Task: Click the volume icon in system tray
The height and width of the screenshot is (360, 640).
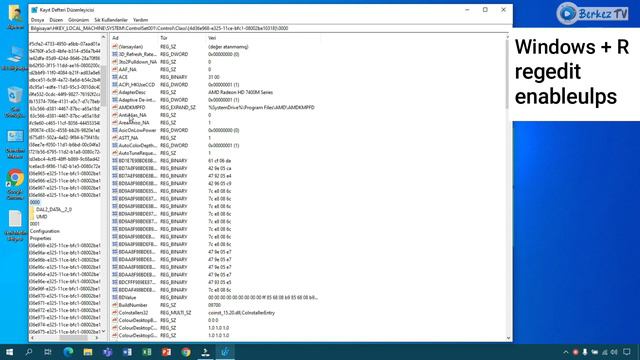Action: 614,352
